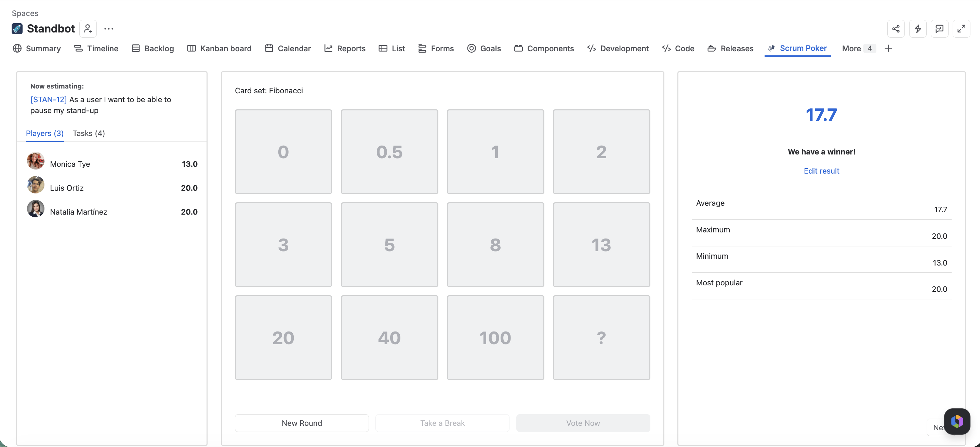Click Monica Tye's 13.0 score
The image size is (980, 447).
189,164
